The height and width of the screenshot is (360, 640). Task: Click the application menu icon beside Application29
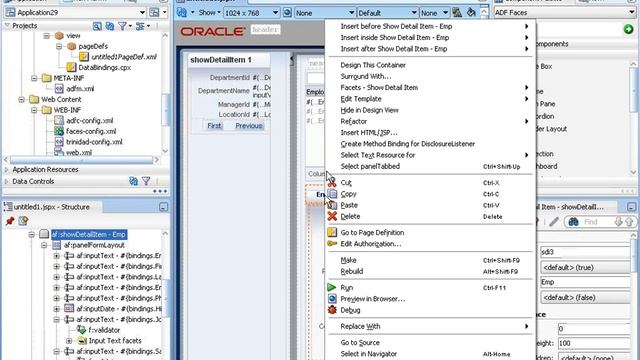click(154, 12)
